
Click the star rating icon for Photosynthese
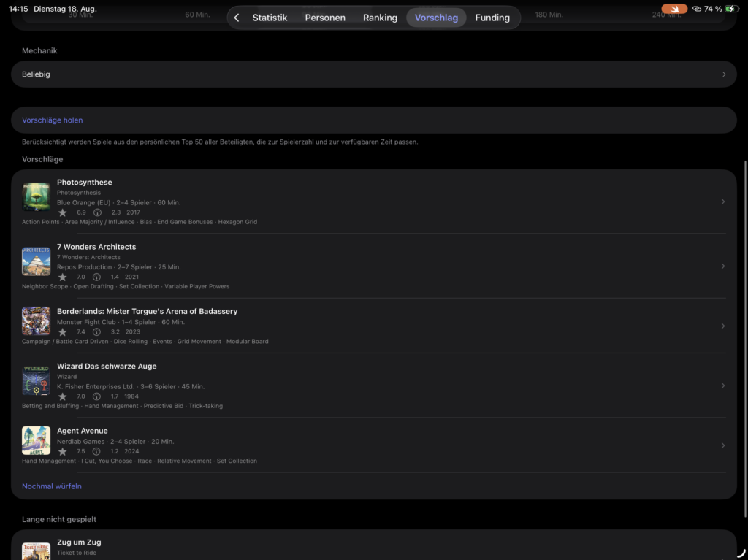[63, 212]
